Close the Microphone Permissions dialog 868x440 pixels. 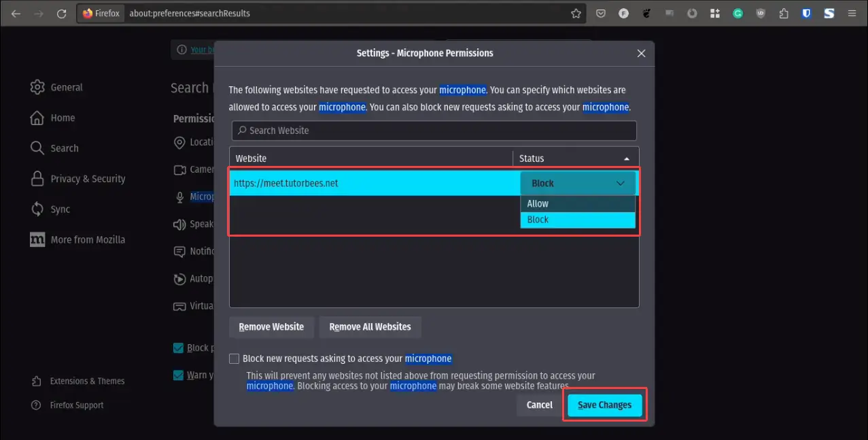point(641,53)
